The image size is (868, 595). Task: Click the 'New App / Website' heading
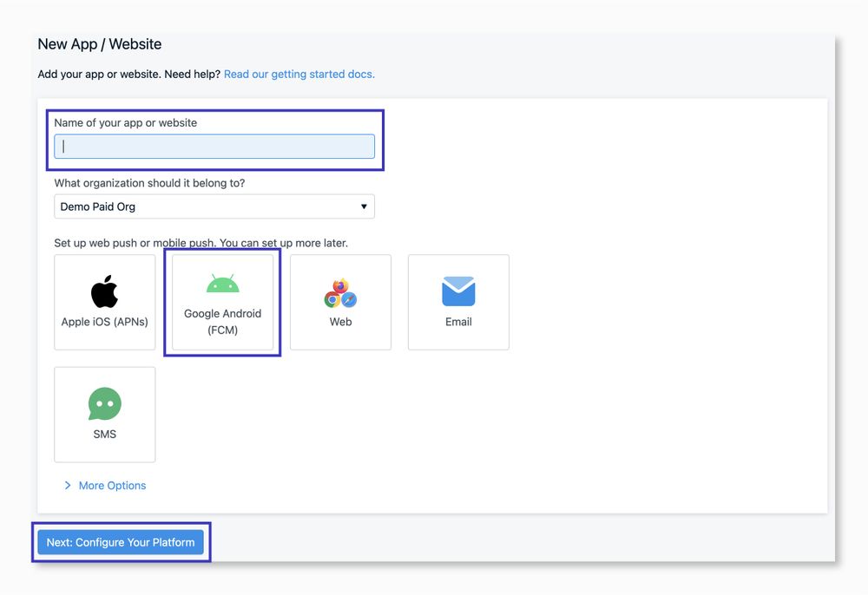(100, 44)
